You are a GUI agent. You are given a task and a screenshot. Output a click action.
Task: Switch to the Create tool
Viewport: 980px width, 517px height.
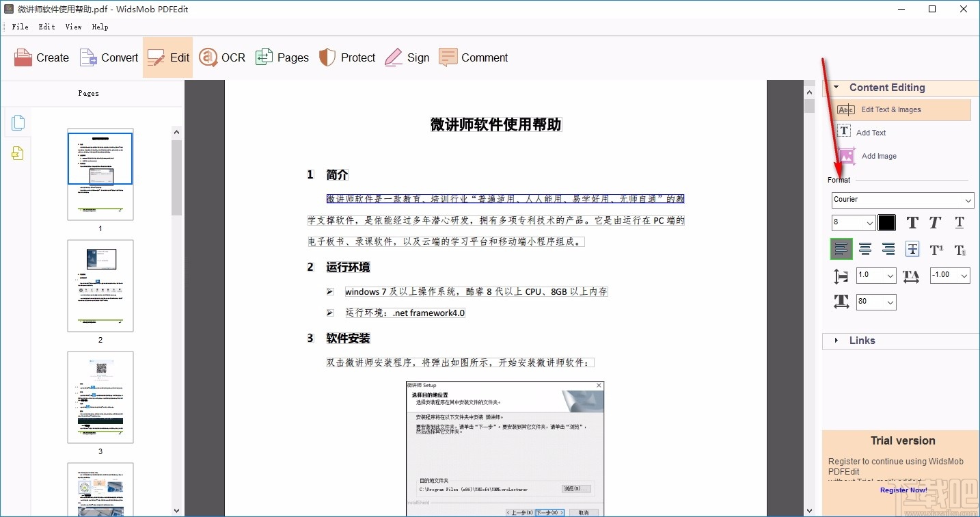point(41,57)
